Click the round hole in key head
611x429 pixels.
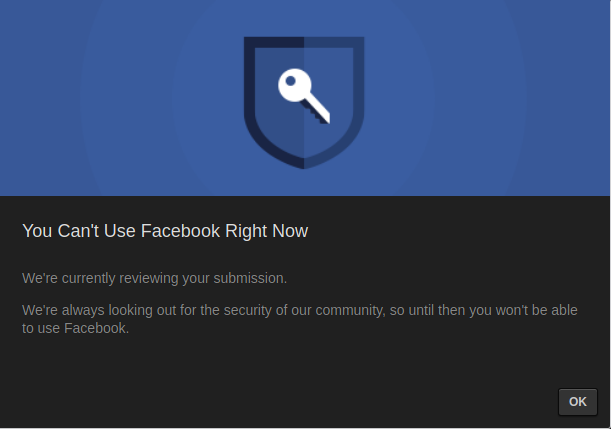[290, 81]
